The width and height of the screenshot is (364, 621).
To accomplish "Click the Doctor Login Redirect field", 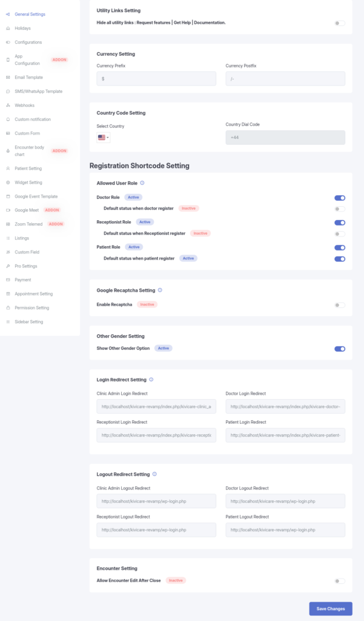I will click(x=285, y=406).
